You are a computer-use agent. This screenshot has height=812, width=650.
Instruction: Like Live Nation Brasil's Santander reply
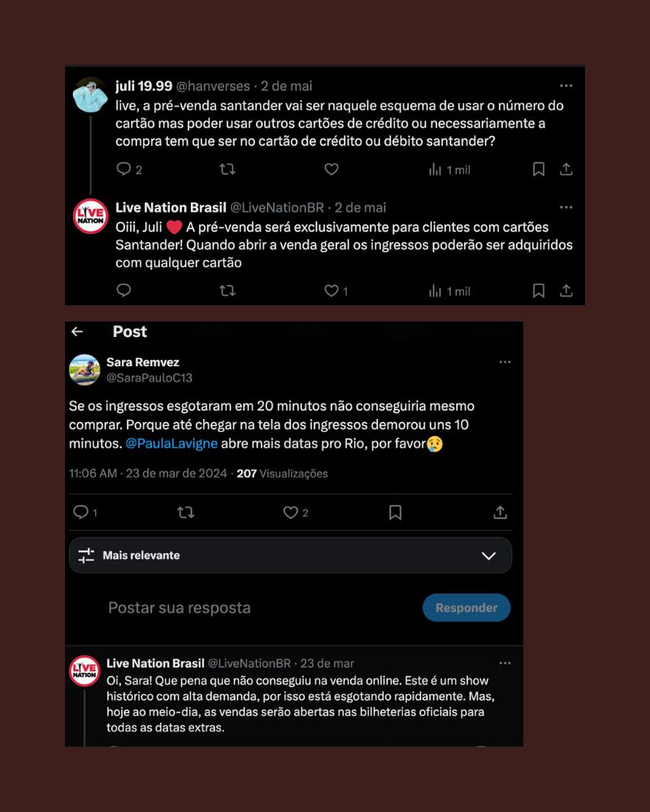pyautogui.click(x=331, y=291)
